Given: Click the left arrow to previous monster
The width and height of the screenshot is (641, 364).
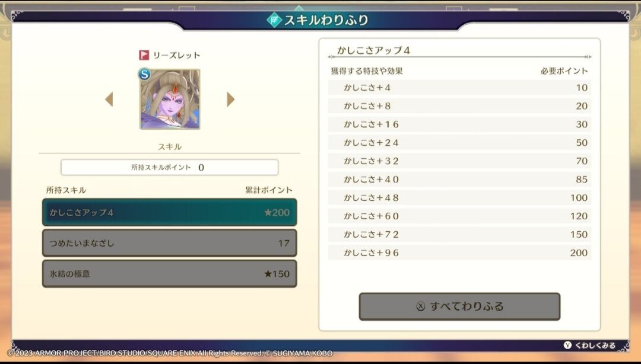Looking at the screenshot, I should [109, 99].
